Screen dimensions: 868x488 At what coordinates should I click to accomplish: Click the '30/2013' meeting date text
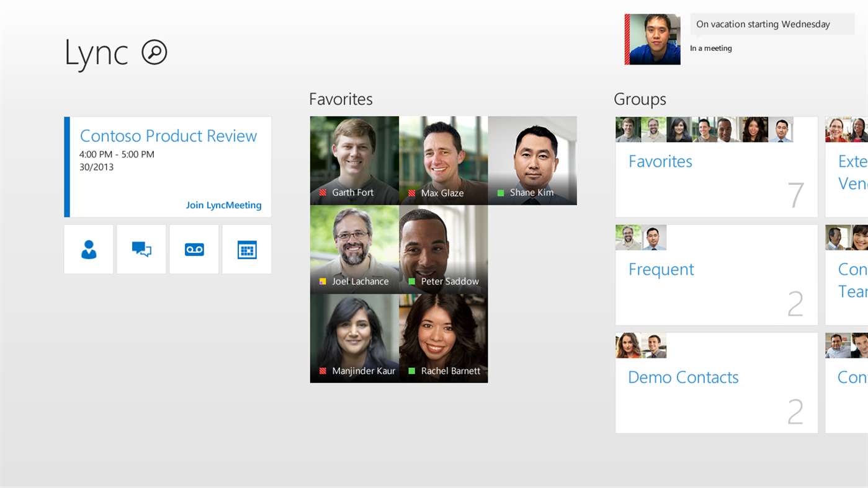point(96,167)
